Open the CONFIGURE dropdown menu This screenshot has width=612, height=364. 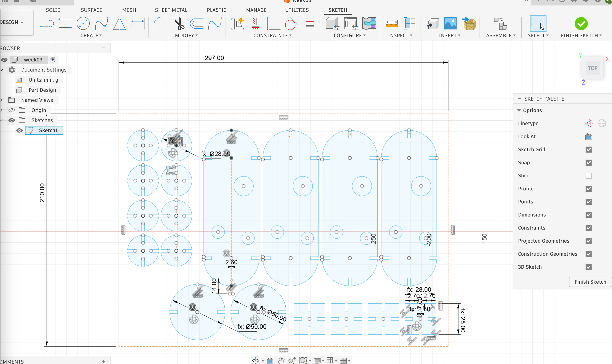(350, 36)
